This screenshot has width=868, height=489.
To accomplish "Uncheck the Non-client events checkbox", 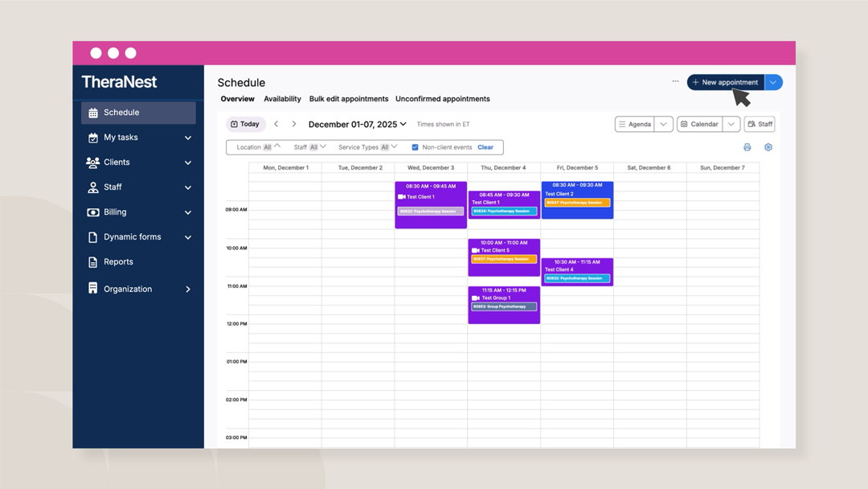I will pos(415,147).
